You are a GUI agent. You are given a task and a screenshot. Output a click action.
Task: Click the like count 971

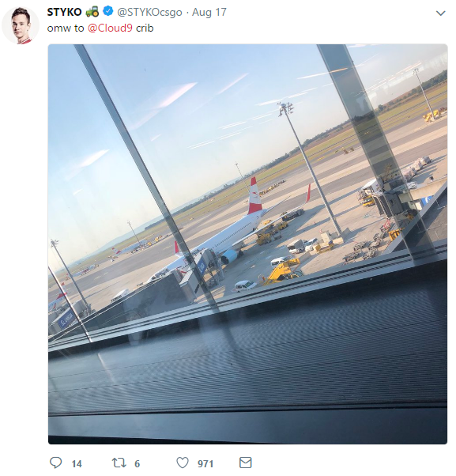tap(205, 464)
